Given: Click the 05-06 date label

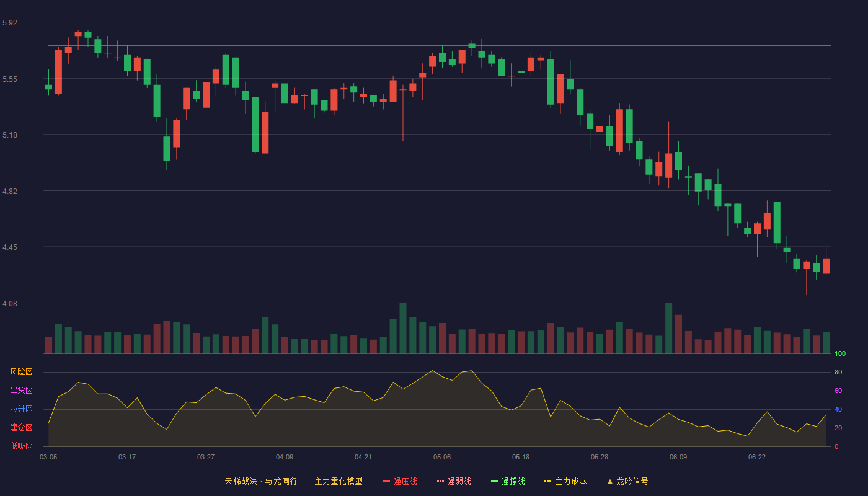Looking at the screenshot, I should 442,457.
